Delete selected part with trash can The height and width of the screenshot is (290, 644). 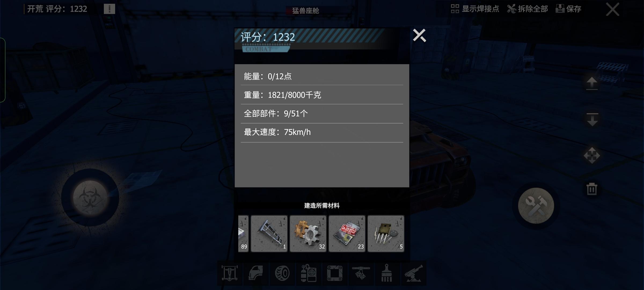pyautogui.click(x=592, y=189)
